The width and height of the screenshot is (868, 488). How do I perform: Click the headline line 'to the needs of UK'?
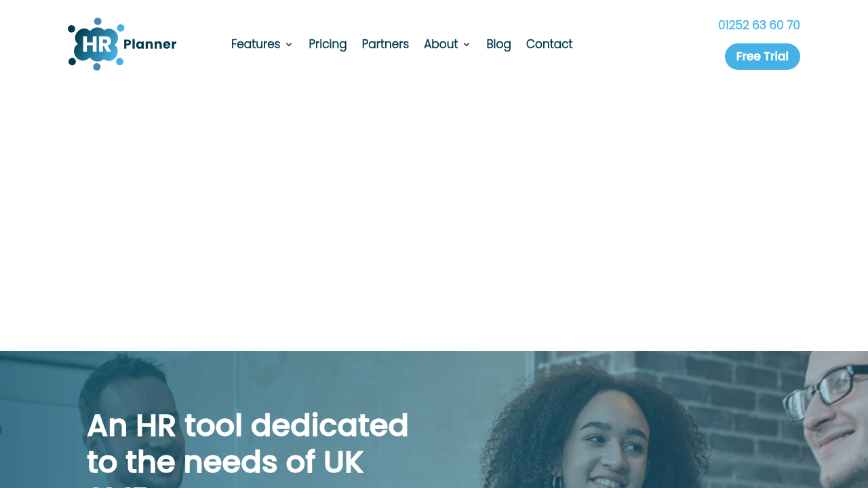pyautogui.click(x=225, y=462)
